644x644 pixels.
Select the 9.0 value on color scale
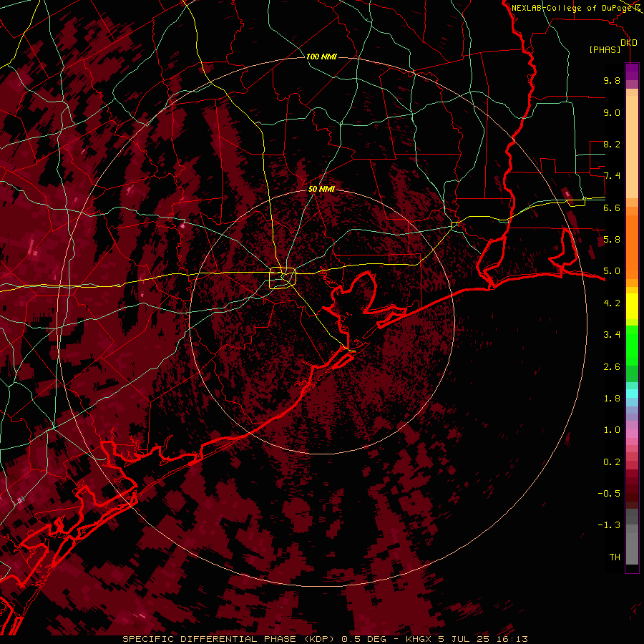coord(612,112)
